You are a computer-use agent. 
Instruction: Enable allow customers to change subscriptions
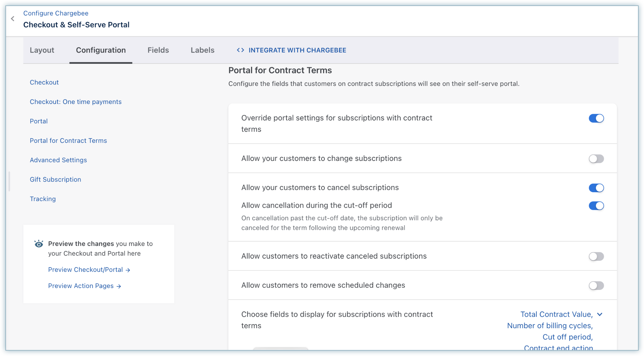(596, 159)
